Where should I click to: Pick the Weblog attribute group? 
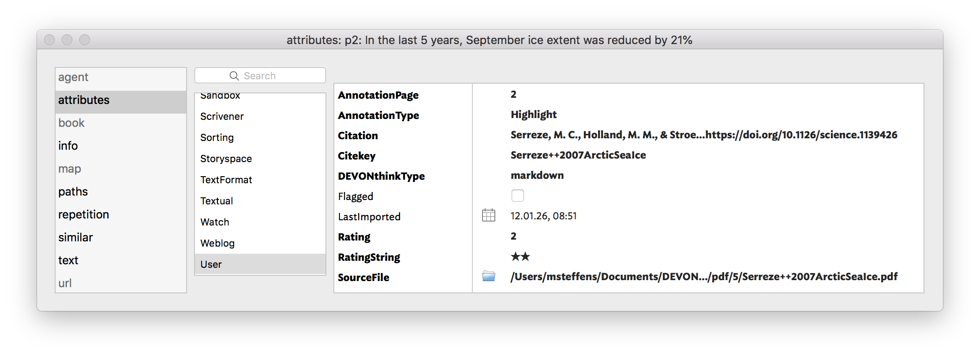pyautogui.click(x=217, y=243)
